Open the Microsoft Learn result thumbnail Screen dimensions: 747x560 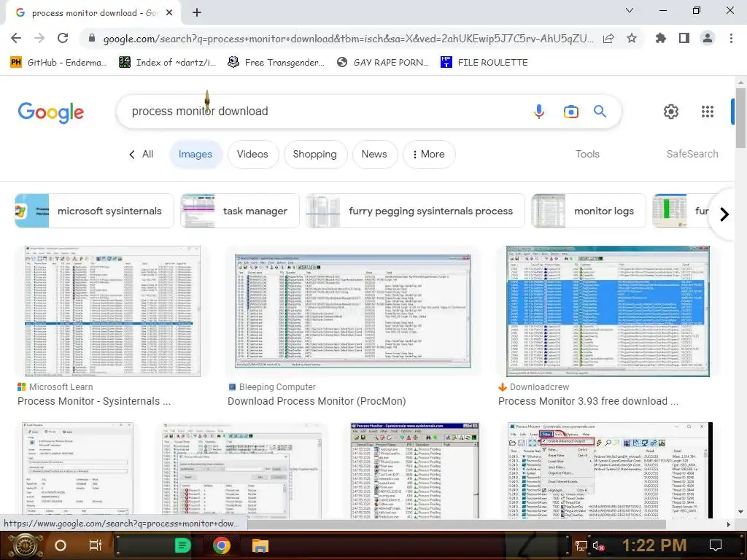click(113, 311)
